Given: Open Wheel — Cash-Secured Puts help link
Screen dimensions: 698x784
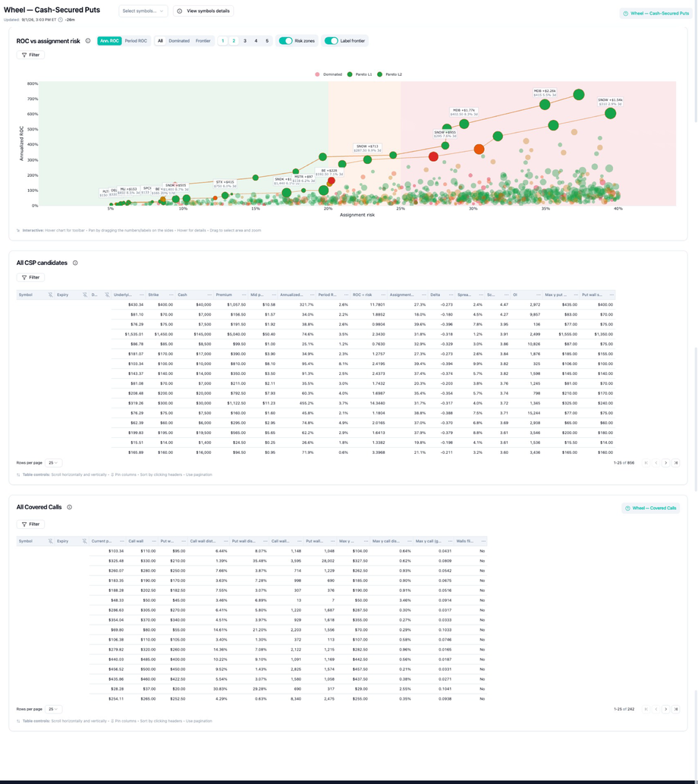Looking at the screenshot, I should [656, 14].
